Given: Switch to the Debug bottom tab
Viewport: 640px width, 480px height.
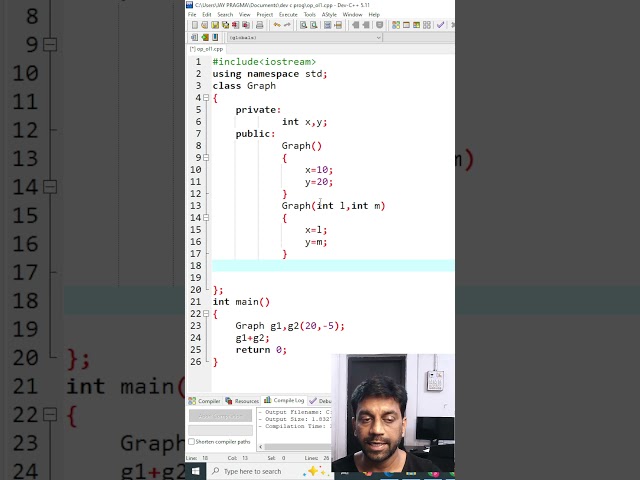Looking at the screenshot, I should pos(320,401).
